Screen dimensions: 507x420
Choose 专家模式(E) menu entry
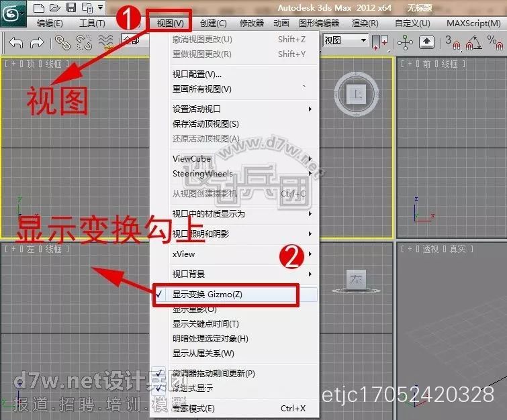(234, 409)
